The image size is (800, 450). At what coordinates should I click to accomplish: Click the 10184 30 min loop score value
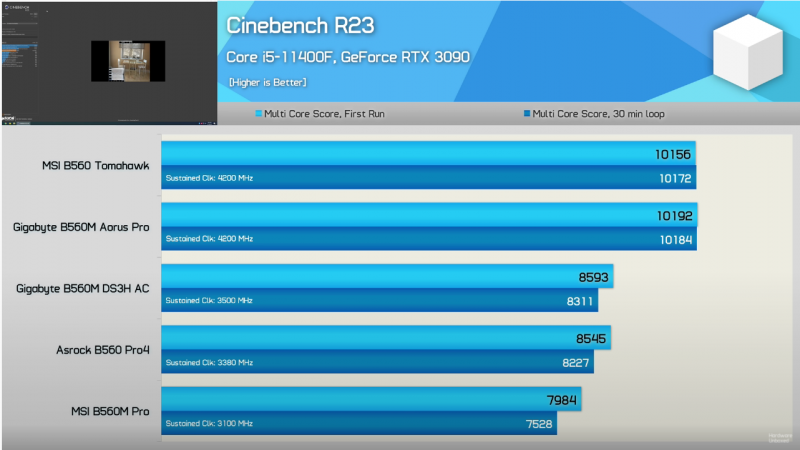[674, 238]
